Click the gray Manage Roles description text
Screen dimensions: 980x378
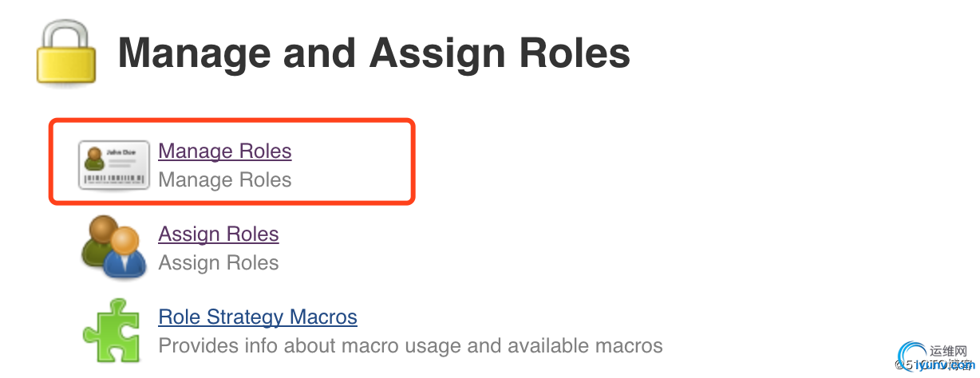point(225,179)
